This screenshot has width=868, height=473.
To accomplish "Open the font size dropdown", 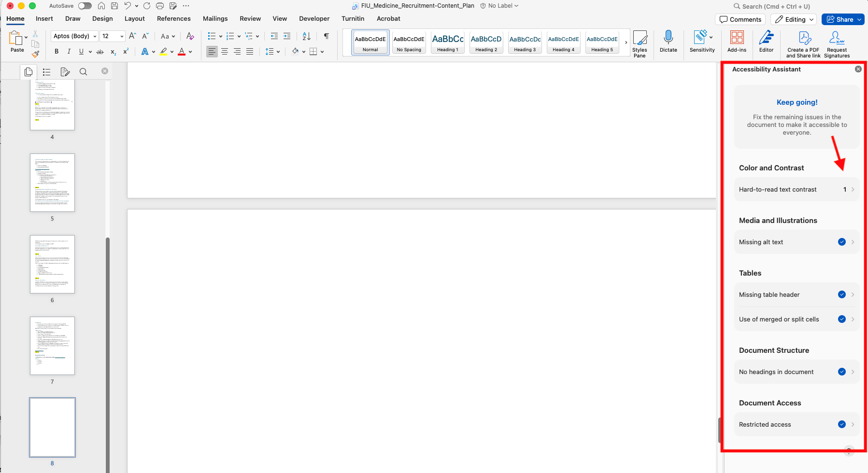I will click(x=122, y=36).
